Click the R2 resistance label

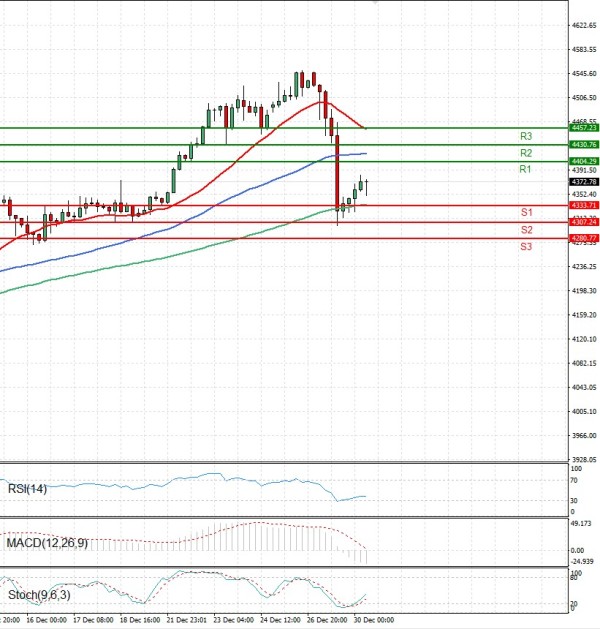tap(525, 153)
